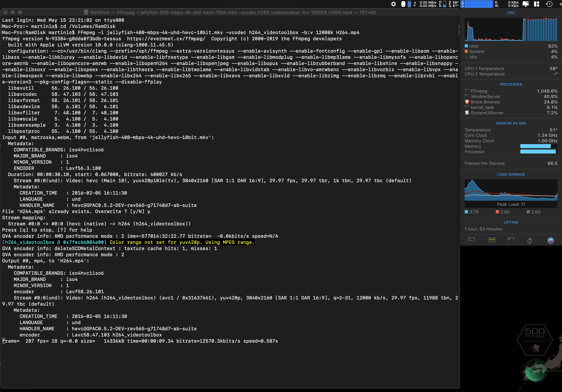The height and width of the screenshot is (392, 562).
Task: Toggle the CPU graph menu bar item
Action: [477, 4]
